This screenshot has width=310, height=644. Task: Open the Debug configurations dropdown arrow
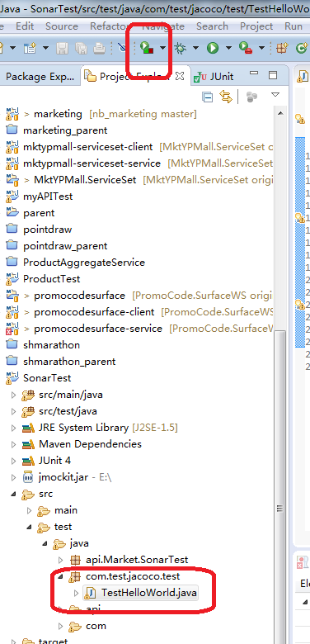coord(195,48)
